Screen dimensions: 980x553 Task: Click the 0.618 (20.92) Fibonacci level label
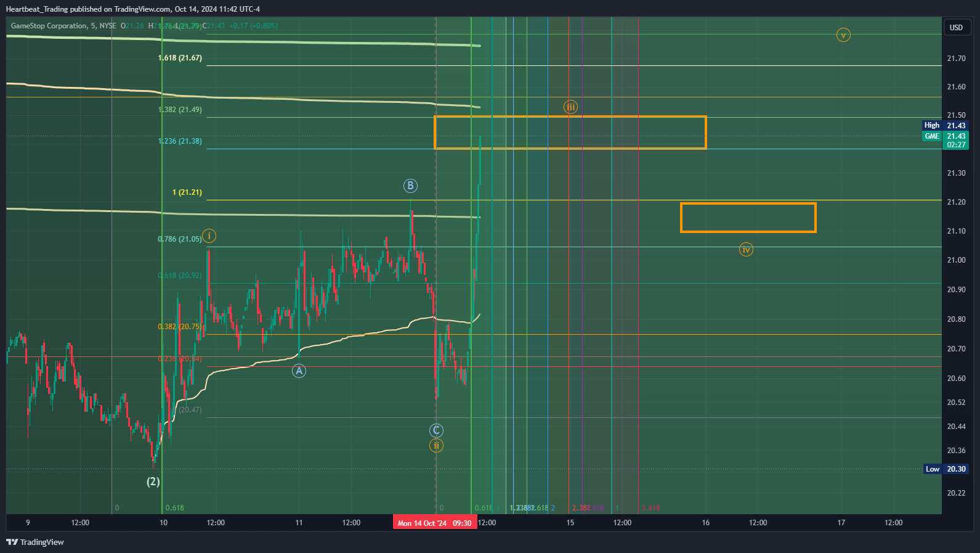[180, 276]
